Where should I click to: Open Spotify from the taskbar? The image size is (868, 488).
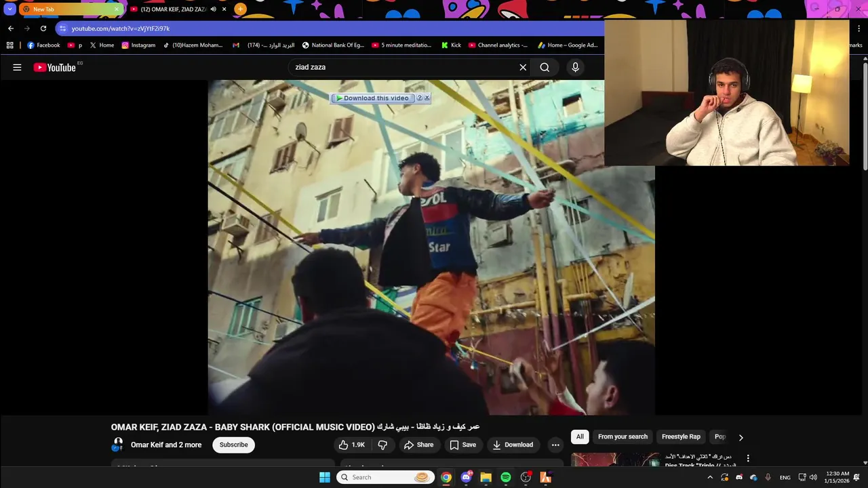click(505, 477)
